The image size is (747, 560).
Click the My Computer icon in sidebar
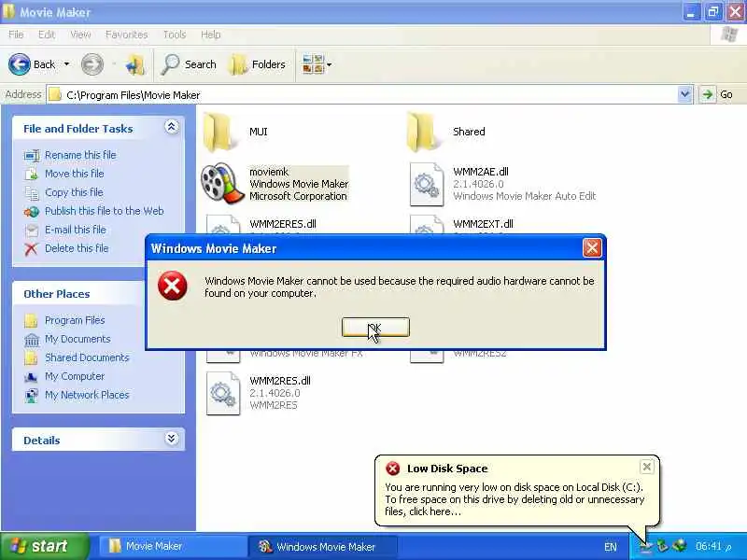31,377
